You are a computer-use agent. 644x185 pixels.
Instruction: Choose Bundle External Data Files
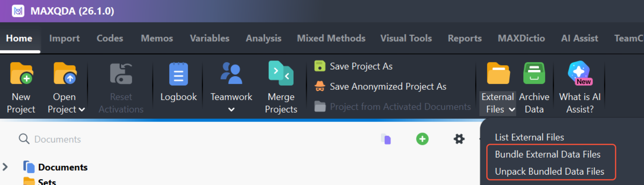547,154
